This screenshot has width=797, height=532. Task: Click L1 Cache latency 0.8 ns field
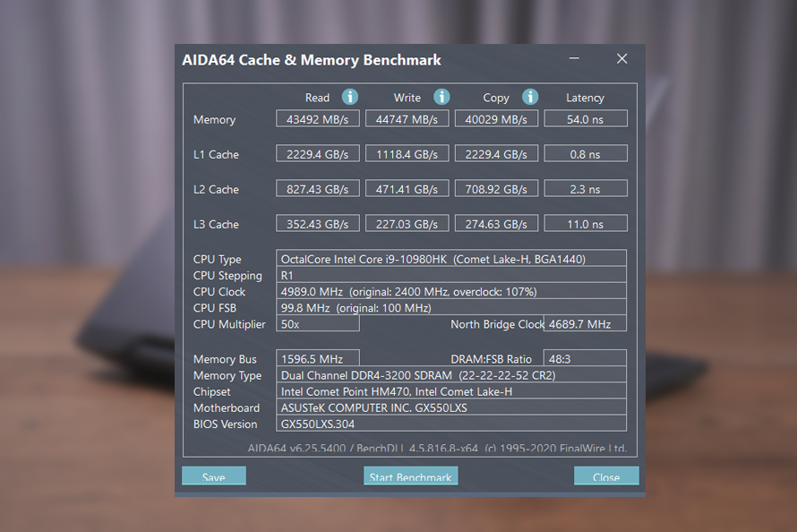[586, 153]
